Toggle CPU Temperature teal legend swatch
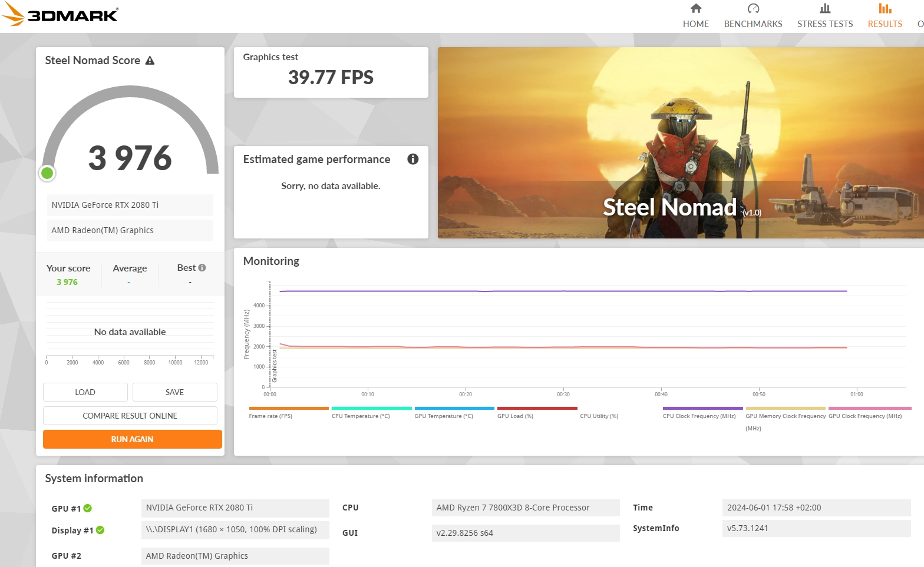This screenshot has width=924, height=567. 372,408
